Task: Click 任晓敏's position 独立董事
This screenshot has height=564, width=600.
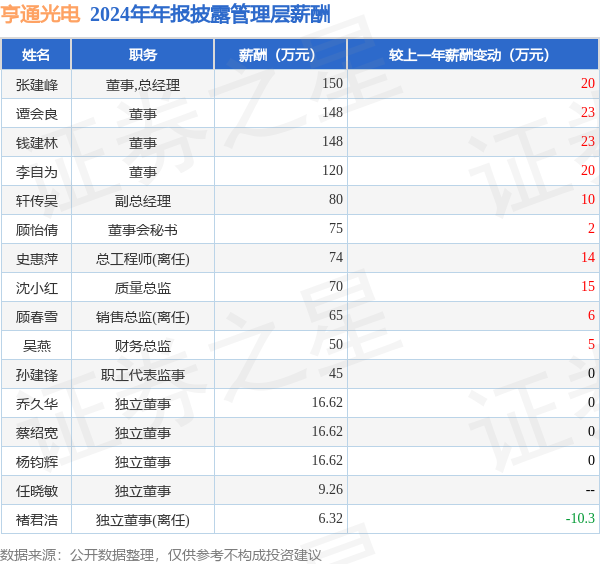Action: 143,491
